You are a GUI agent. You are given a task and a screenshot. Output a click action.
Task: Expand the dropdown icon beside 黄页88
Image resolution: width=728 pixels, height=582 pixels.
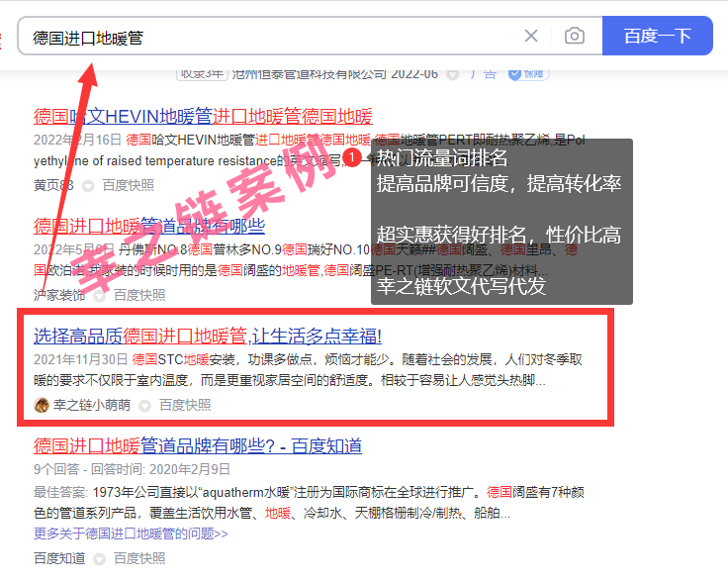click(88, 186)
